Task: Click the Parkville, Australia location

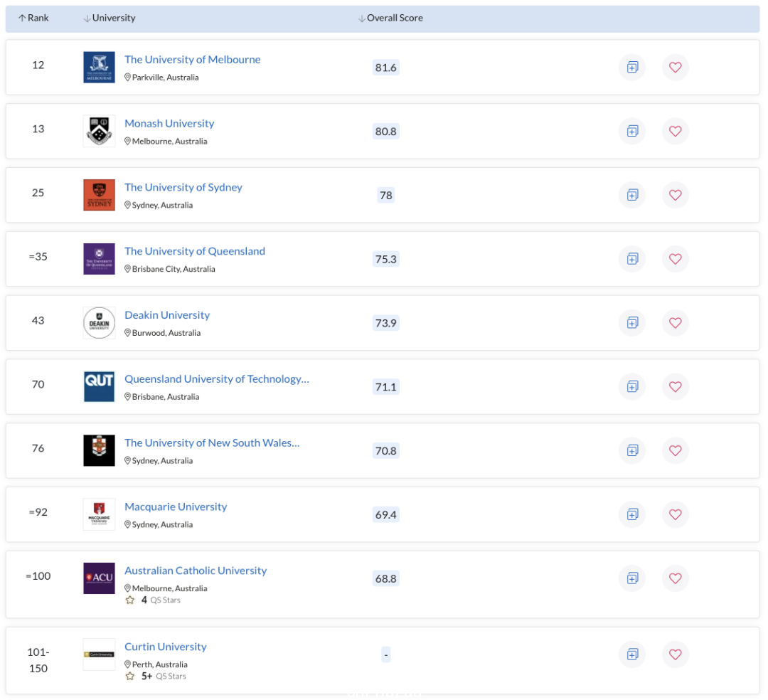Action: click(x=161, y=78)
